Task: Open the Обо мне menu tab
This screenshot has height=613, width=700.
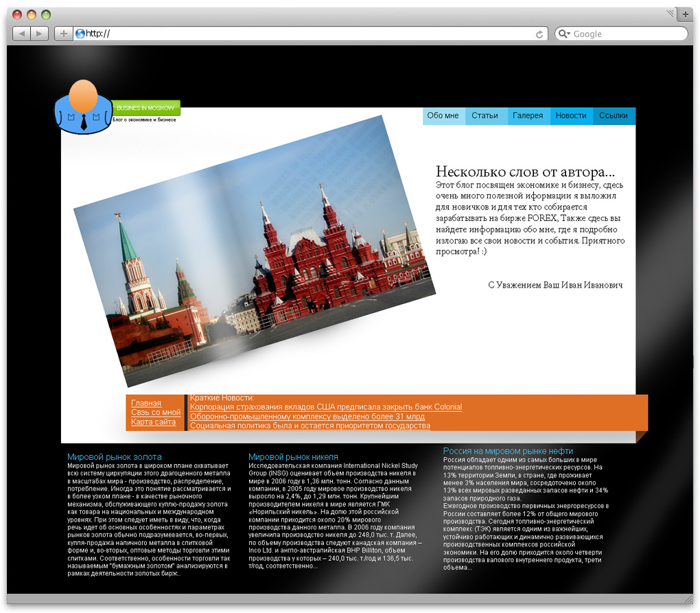Action: [x=443, y=115]
